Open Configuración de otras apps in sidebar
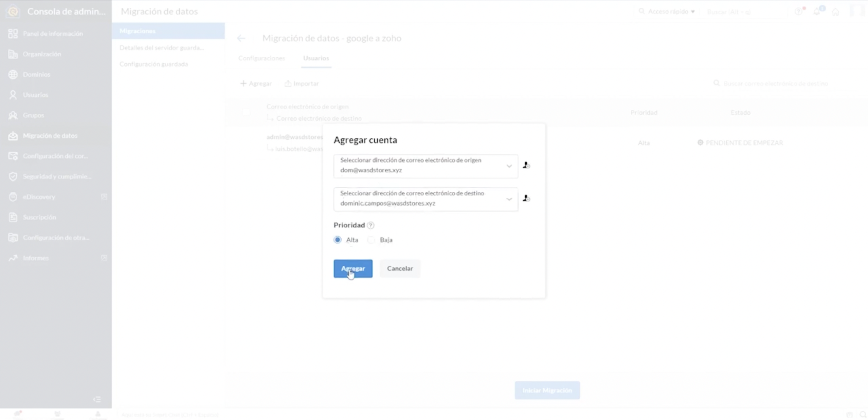868x420 pixels. pyautogui.click(x=56, y=237)
